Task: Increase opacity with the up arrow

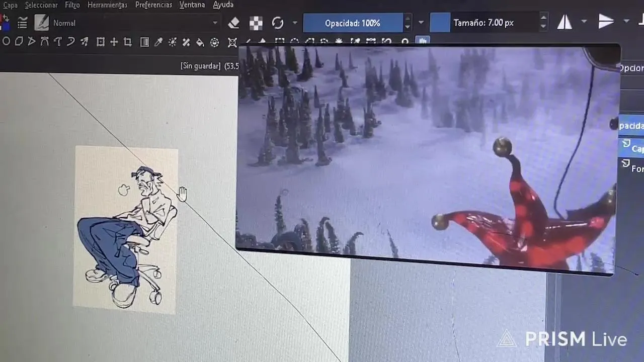Action: 408,19
